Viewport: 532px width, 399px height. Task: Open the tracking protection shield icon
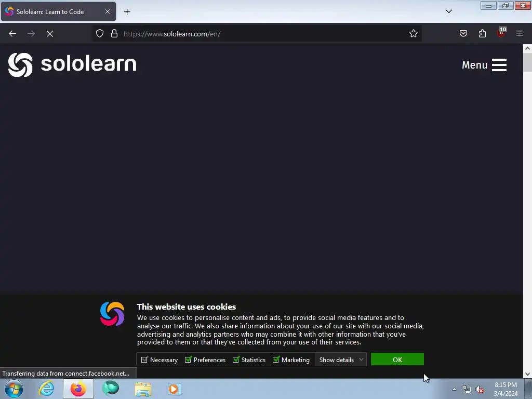click(99, 34)
